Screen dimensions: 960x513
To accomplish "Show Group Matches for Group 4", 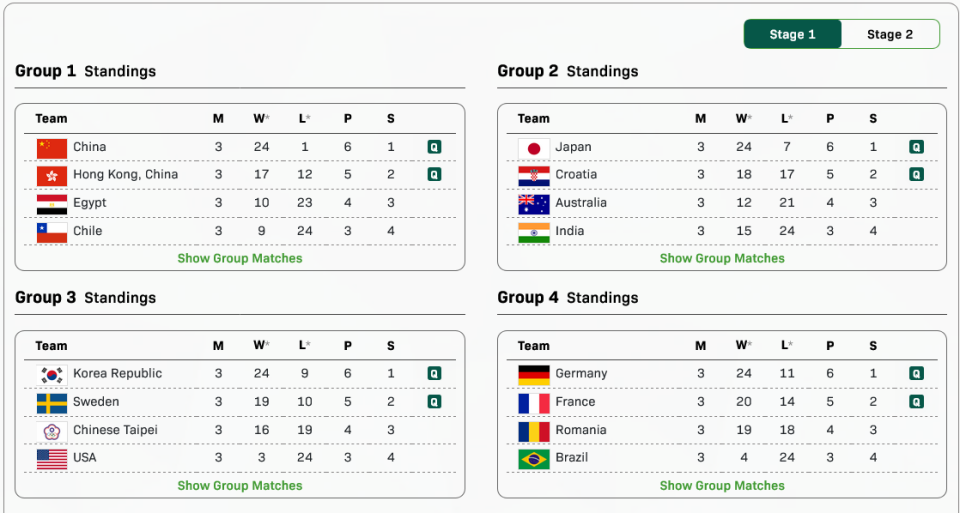I will pyautogui.click(x=722, y=486).
